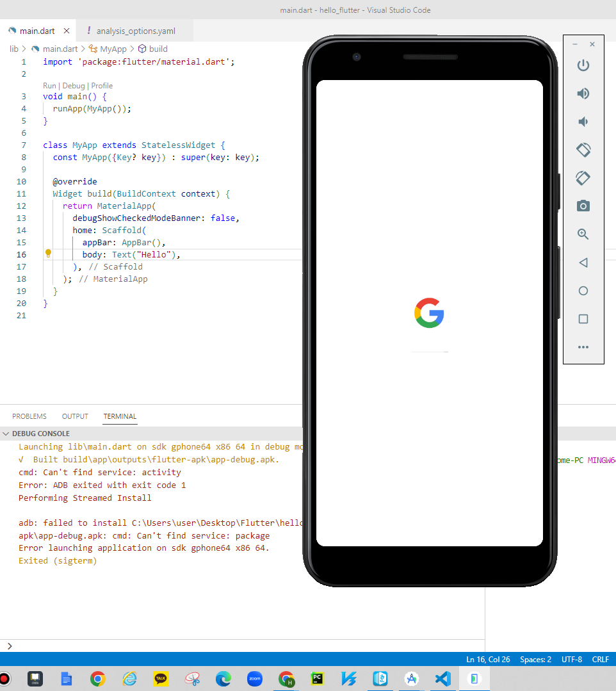
Task: Click Spaces: 2 indentation in status bar
Action: pyautogui.click(x=535, y=659)
